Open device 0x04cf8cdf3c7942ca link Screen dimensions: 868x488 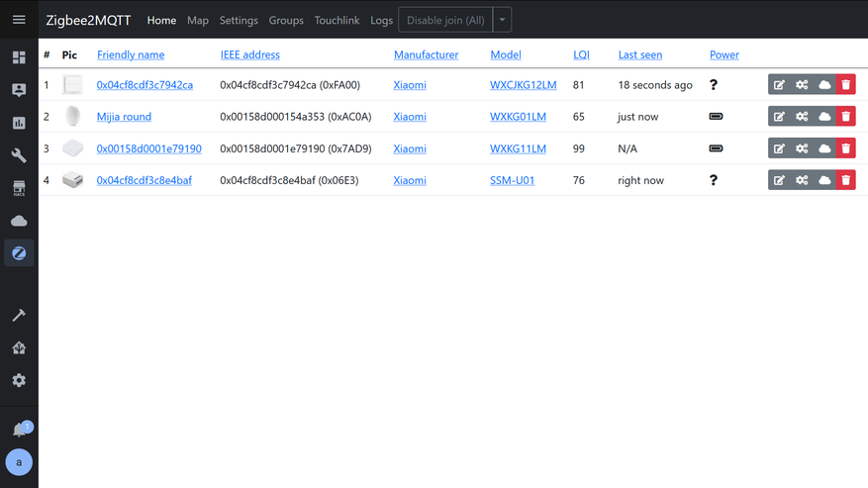tap(145, 85)
